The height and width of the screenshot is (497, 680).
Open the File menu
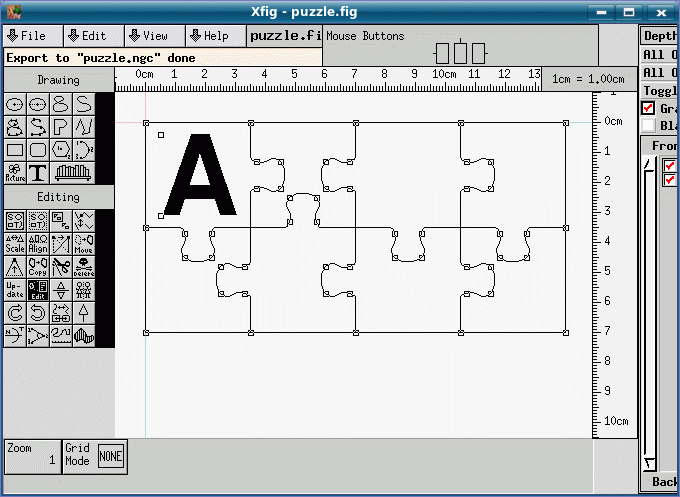pos(33,36)
